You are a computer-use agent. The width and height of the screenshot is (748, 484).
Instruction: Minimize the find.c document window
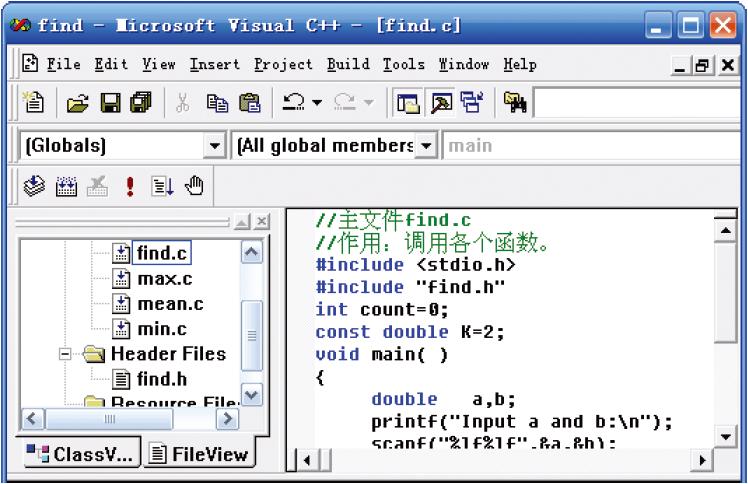[x=680, y=65]
